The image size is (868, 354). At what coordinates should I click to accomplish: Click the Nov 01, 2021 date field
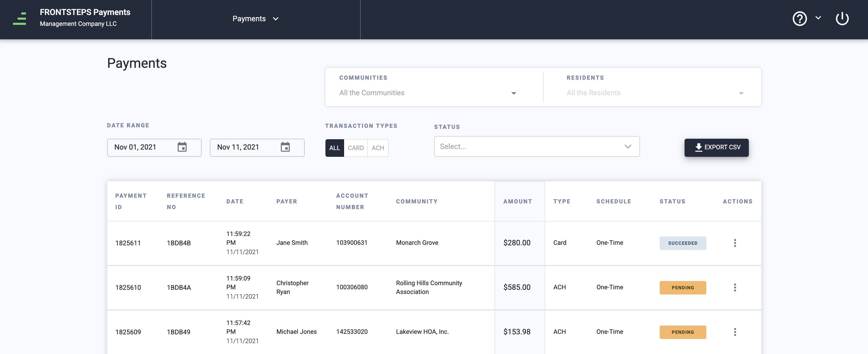point(141,147)
